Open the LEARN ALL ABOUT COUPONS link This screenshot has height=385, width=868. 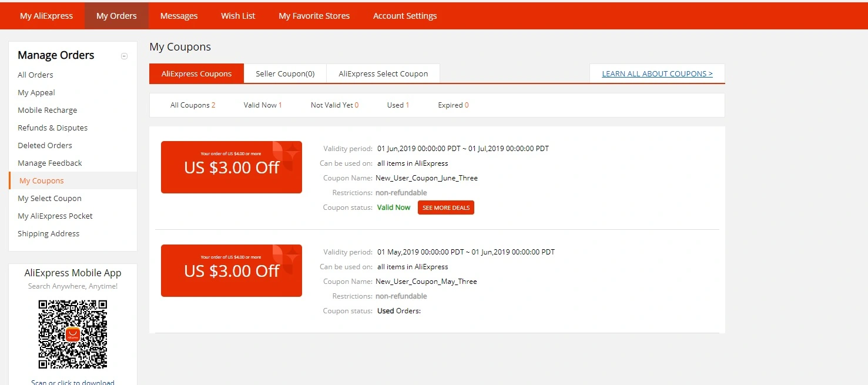[657, 73]
